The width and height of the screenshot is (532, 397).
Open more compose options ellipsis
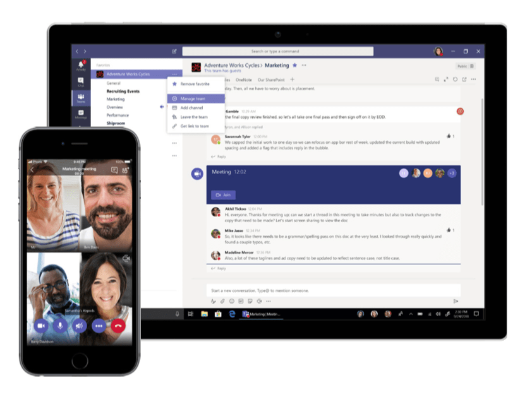pos(269,301)
